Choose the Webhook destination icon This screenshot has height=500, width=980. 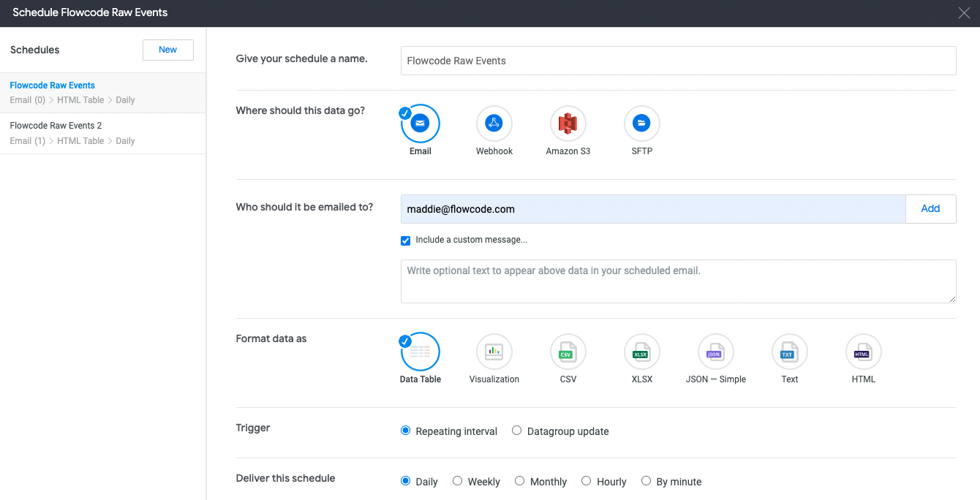click(x=494, y=124)
